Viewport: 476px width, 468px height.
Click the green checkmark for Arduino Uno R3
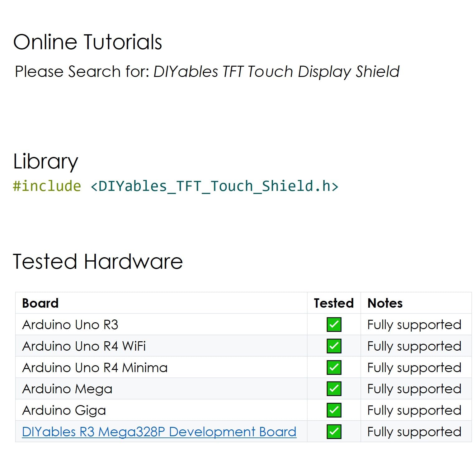click(334, 324)
